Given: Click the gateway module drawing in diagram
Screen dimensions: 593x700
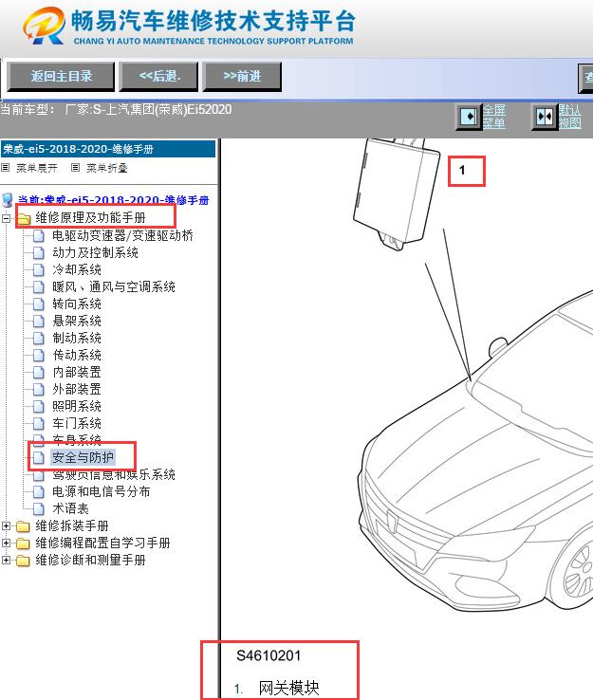Looking at the screenshot, I should 396,193.
